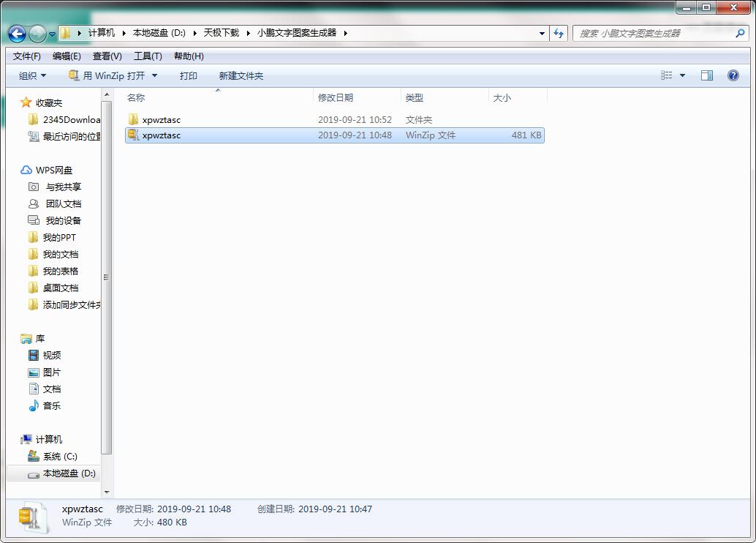This screenshot has height=543, width=756.
Task: Open the 工具(T) menu
Action: 147,56
